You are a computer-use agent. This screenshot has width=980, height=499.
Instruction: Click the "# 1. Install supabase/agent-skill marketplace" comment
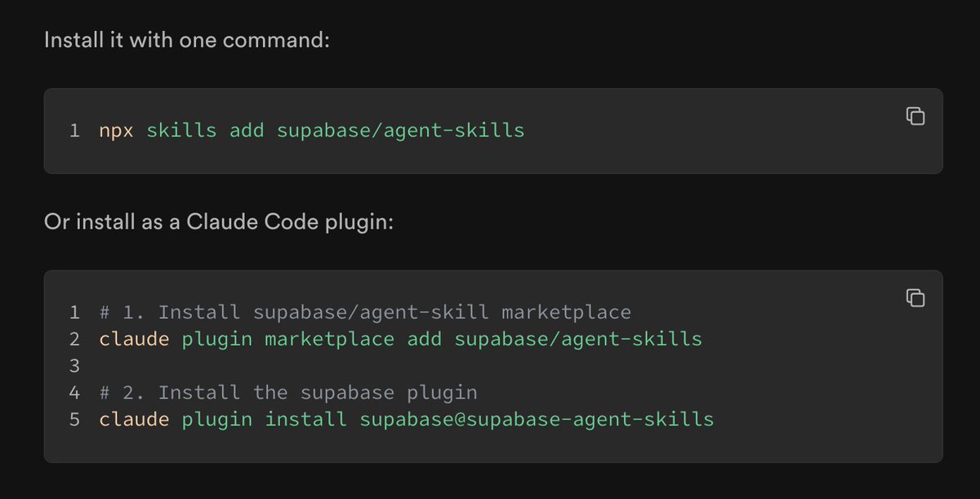(x=365, y=312)
